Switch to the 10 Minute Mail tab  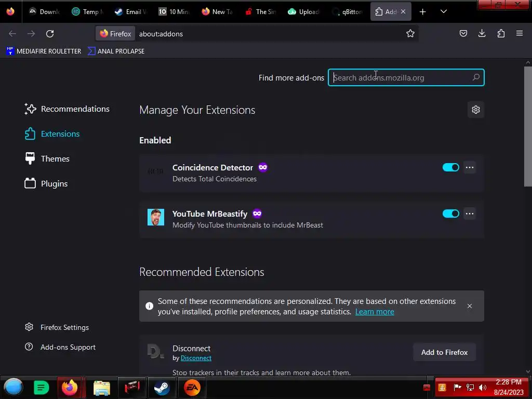[175, 11]
